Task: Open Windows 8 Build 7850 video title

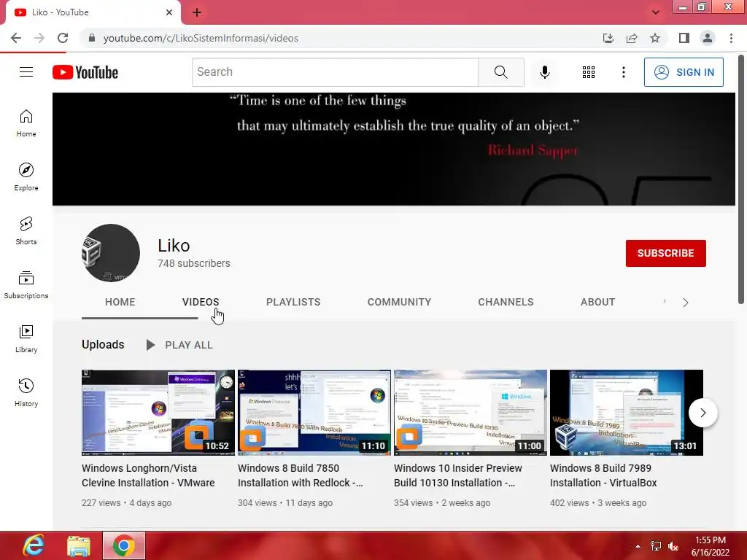Action: [300, 475]
